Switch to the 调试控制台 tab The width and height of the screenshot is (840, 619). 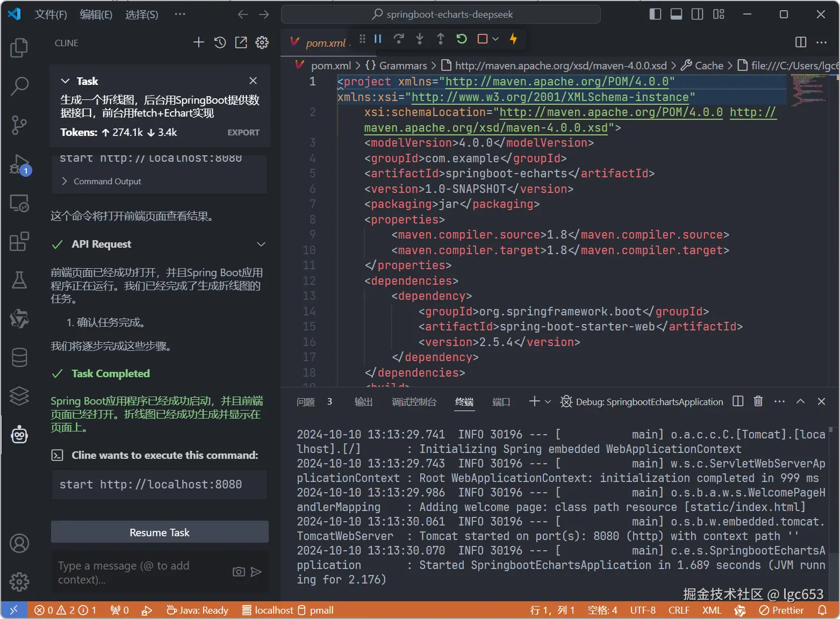tap(414, 402)
